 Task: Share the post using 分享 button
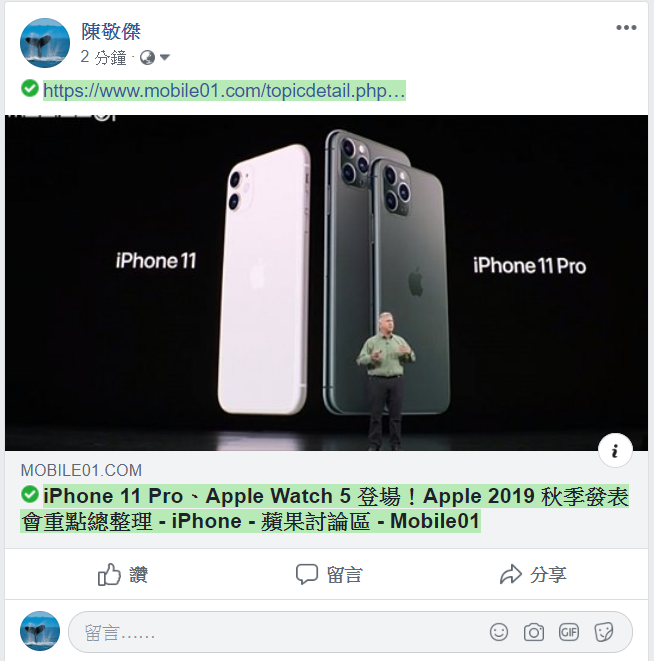(x=533, y=575)
